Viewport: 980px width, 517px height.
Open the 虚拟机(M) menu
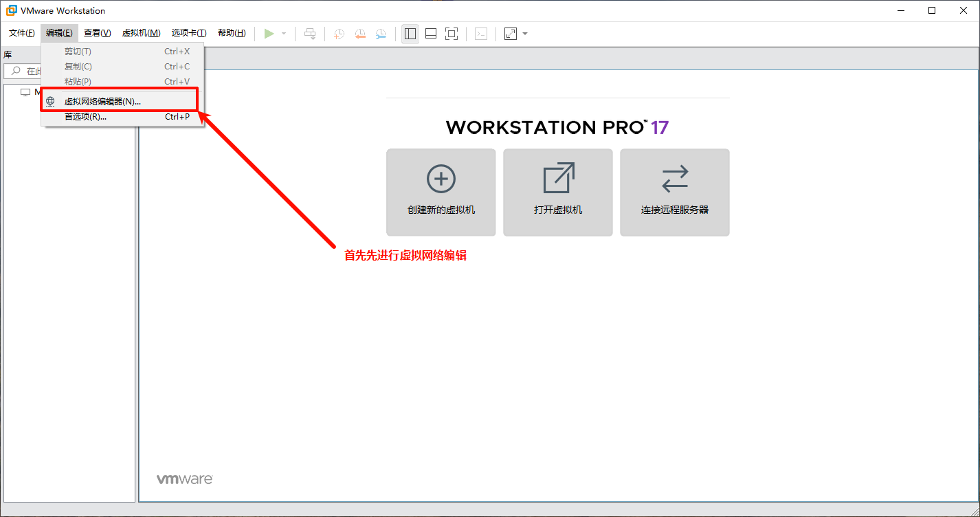[141, 33]
